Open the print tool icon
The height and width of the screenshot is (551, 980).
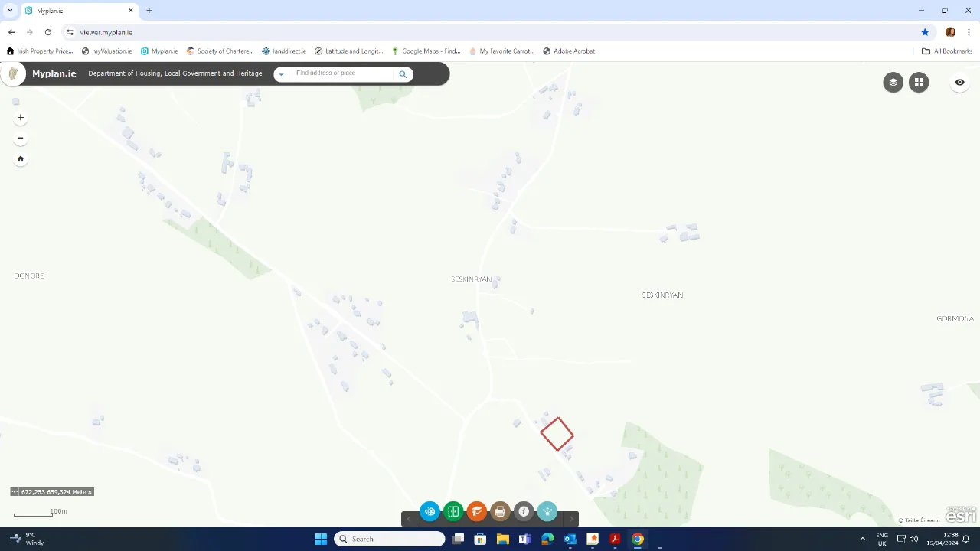coord(500,511)
